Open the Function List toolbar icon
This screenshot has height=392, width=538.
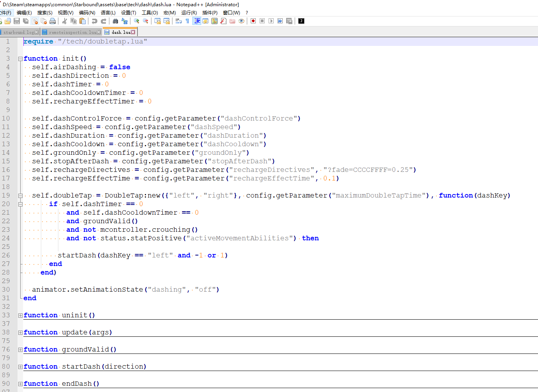coord(223,21)
